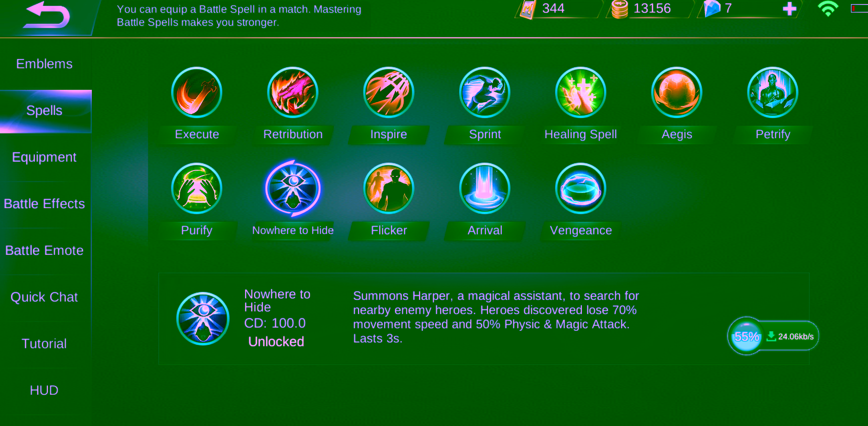Select the Healing Spell icon

coord(581,93)
